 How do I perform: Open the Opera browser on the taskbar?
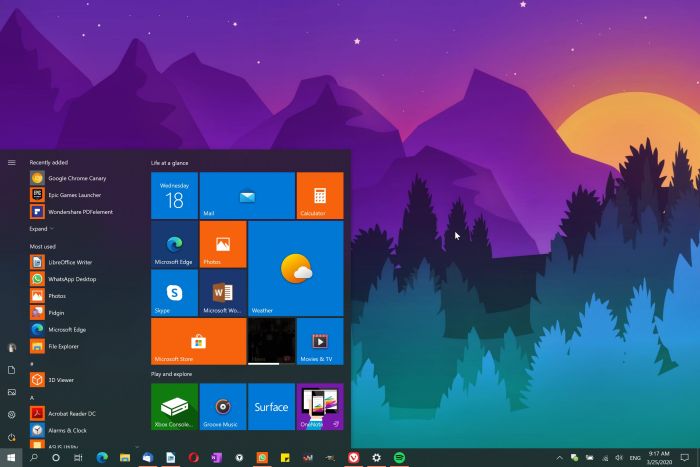(193, 458)
